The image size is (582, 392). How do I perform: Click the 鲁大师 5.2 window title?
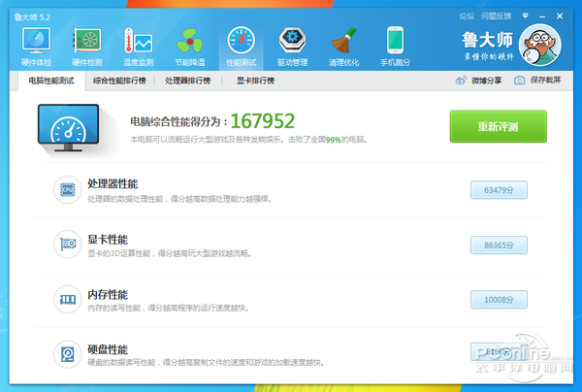pos(32,17)
